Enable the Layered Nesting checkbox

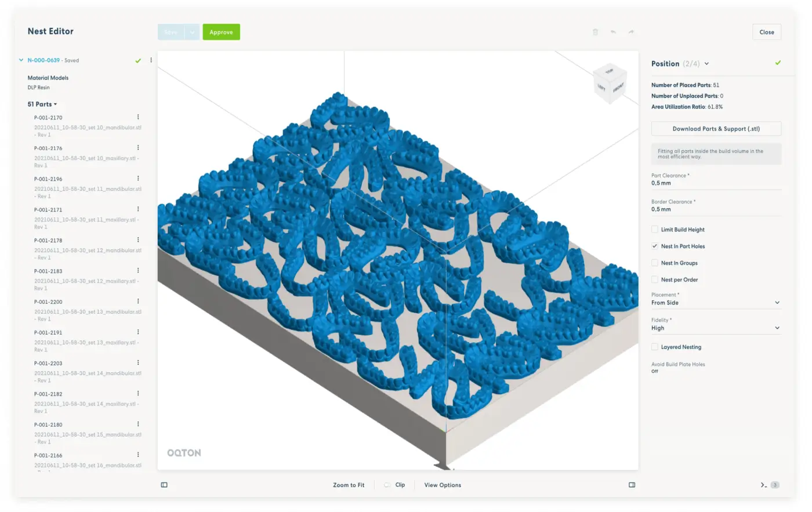pos(655,347)
